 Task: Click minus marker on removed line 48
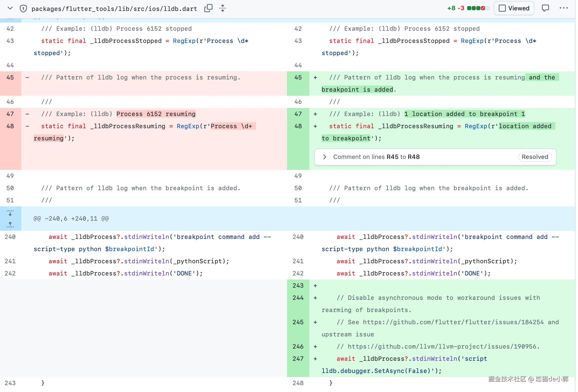pyautogui.click(x=27, y=126)
